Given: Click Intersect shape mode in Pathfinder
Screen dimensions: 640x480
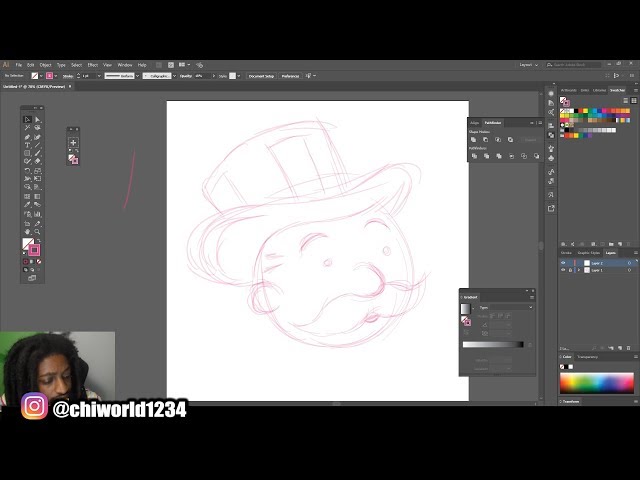Looking at the screenshot, I should pyautogui.click(x=498, y=140).
